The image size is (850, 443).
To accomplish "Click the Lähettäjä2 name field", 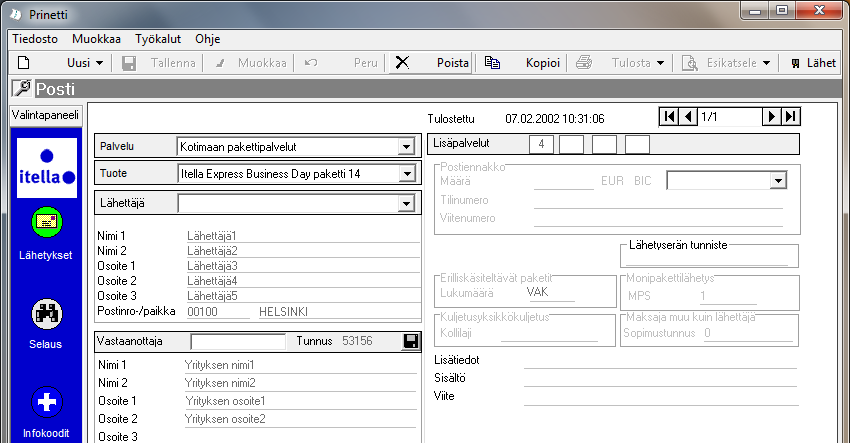I will tap(302, 251).
